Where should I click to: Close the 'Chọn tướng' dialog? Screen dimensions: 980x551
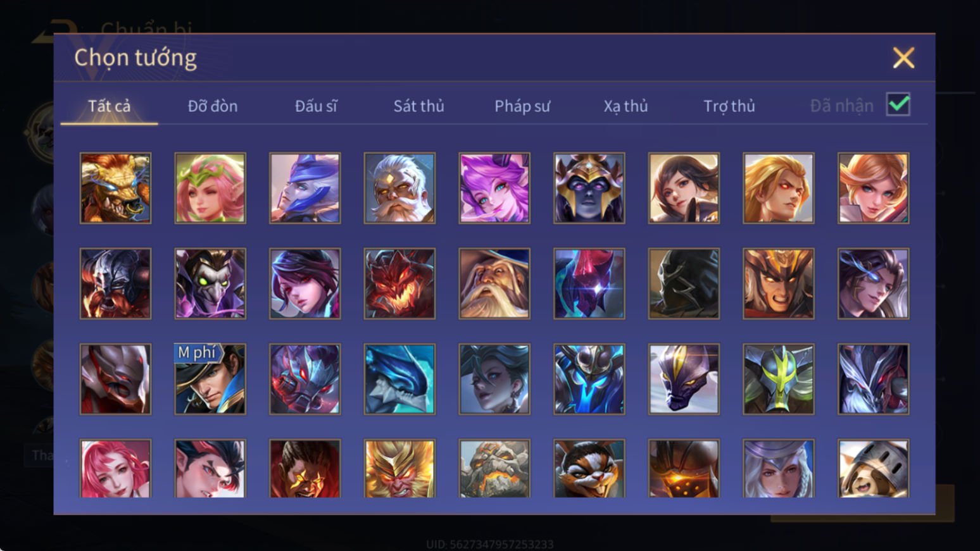coord(903,58)
